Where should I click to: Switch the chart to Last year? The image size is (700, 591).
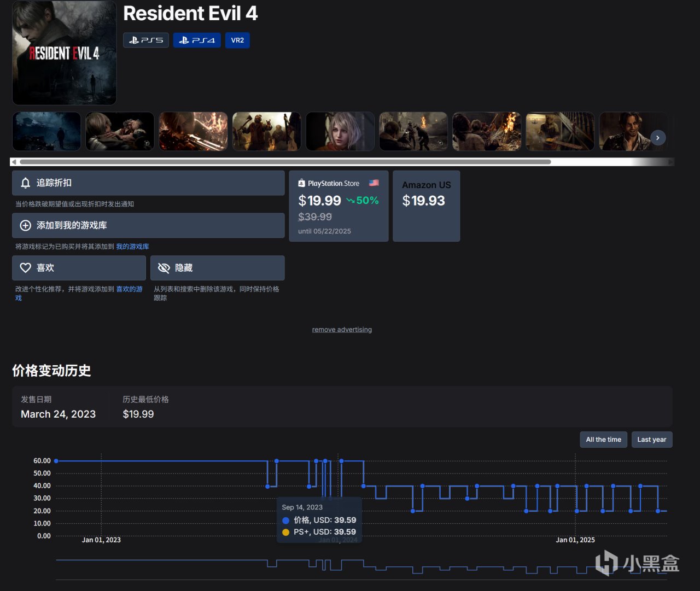[x=652, y=440]
